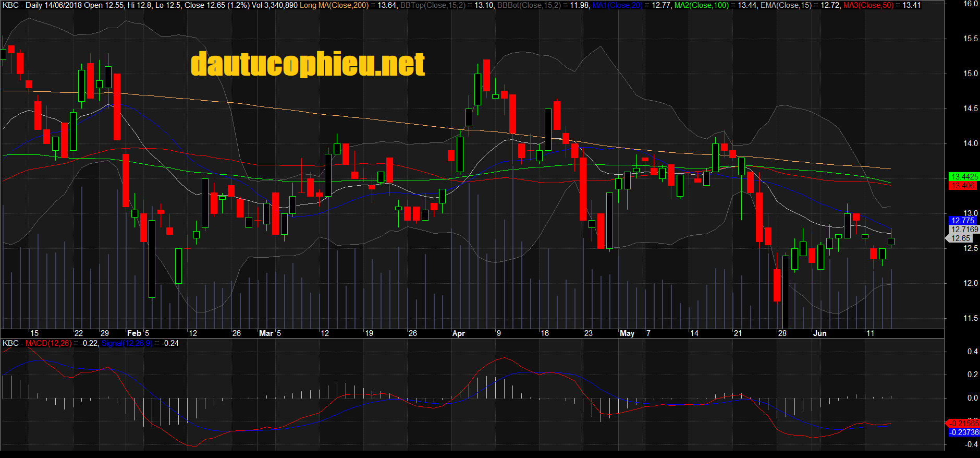980x458 pixels.
Task: Click the green MA2(Close,100) label
Action: tap(701, 5)
